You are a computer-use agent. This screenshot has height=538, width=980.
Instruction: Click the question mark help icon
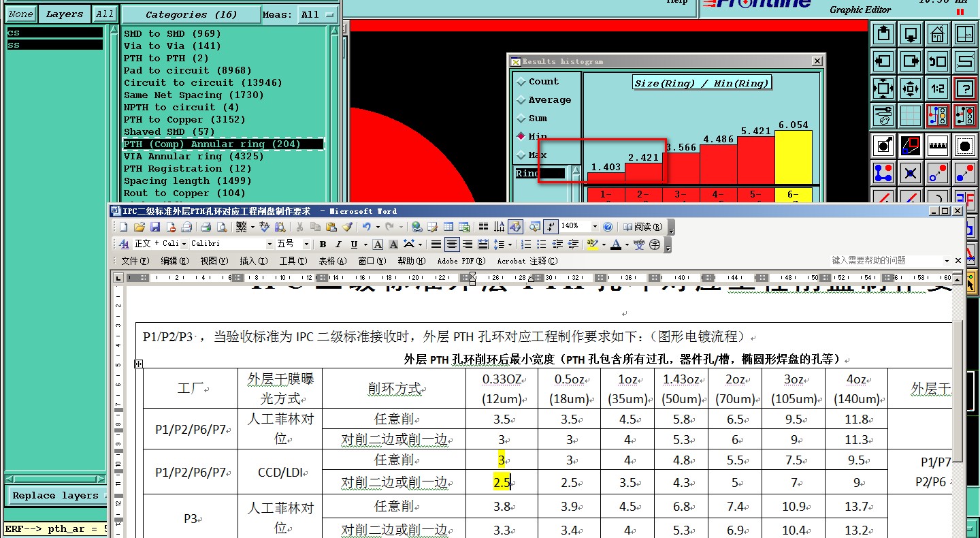point(965,88)
